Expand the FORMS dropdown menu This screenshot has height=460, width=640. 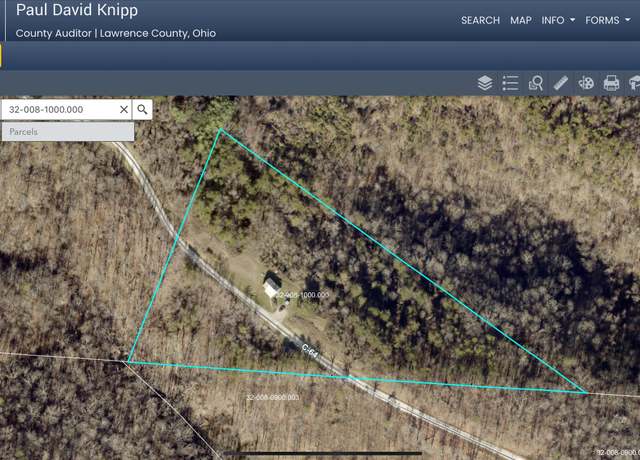[607, 20]
